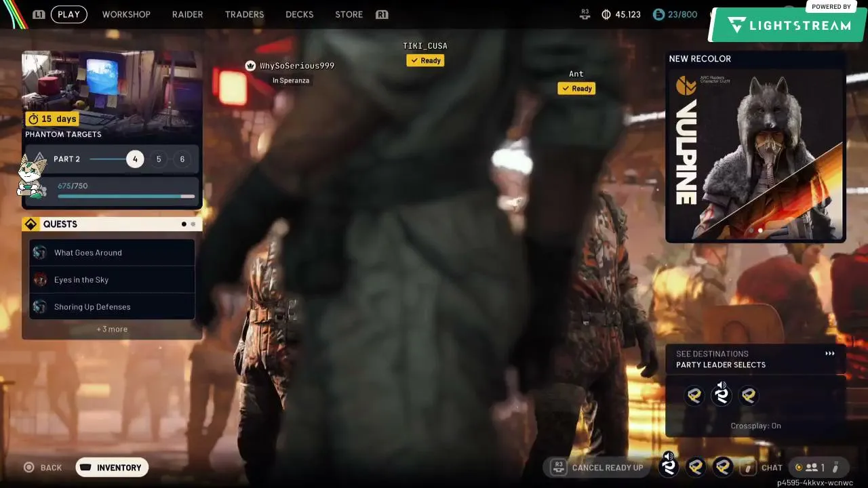Click the R1 next-tab button icon
868x488 pixels.
pos(382,14)
